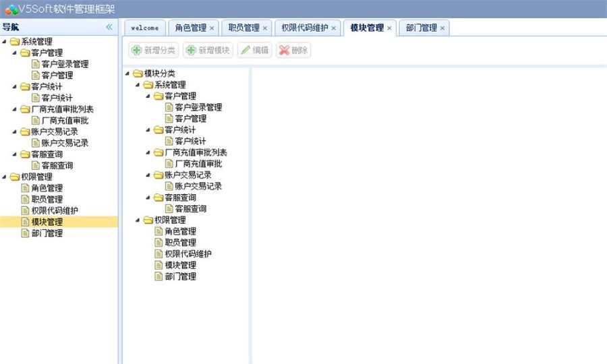Close the 模块管理 tab
Viewport: 607px width, 364px height.
389,28
